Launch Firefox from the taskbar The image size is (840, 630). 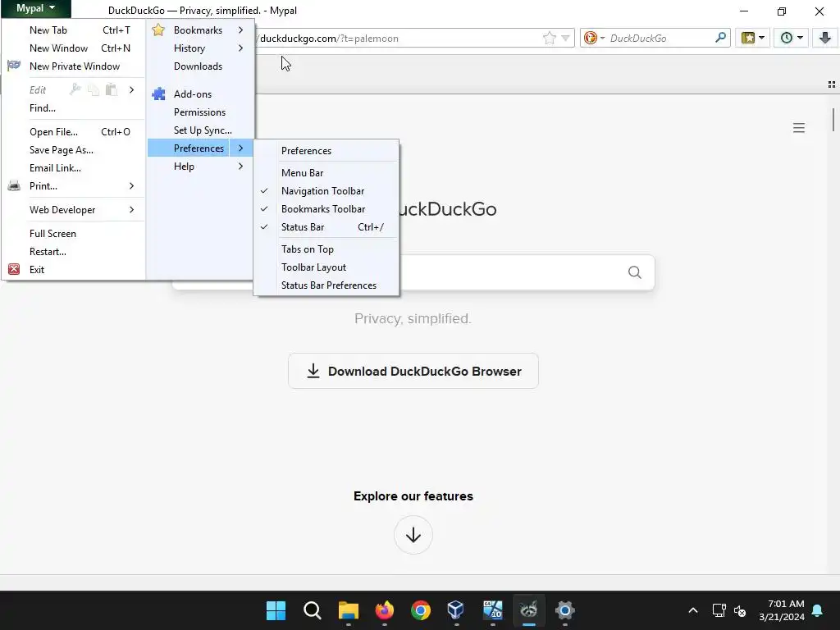(x=384, y=610)
